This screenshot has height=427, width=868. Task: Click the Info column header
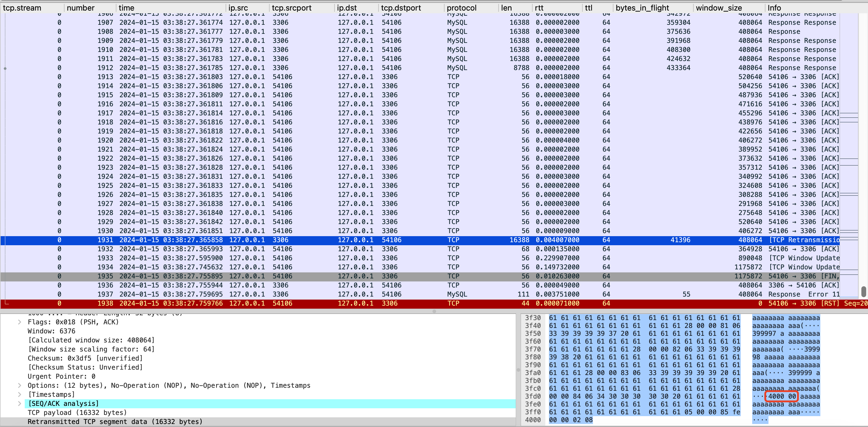click(x=774, y=8)
